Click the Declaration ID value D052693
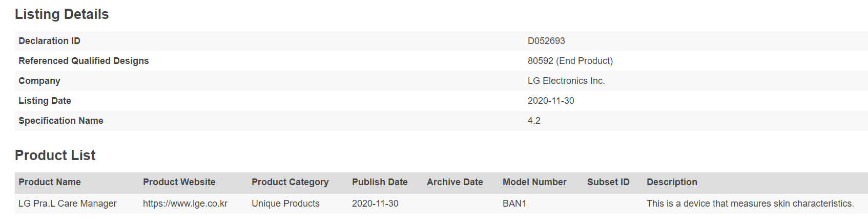The height and width of the screenshot is (224, 868). click(546, 41)
